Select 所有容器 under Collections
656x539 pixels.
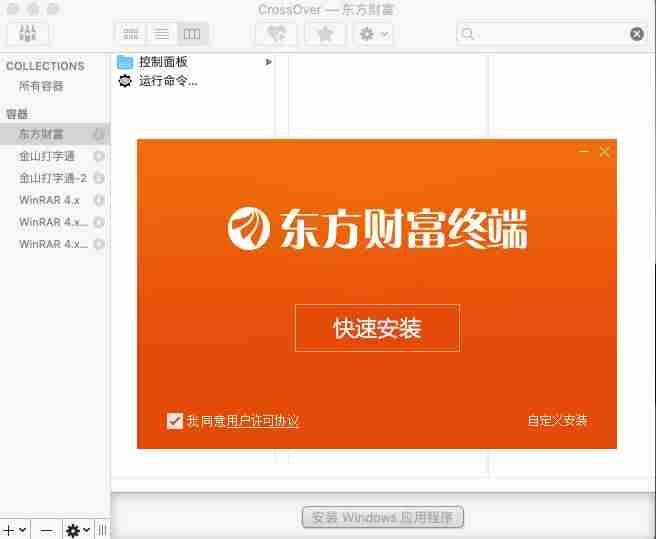[x=41, y=86]
